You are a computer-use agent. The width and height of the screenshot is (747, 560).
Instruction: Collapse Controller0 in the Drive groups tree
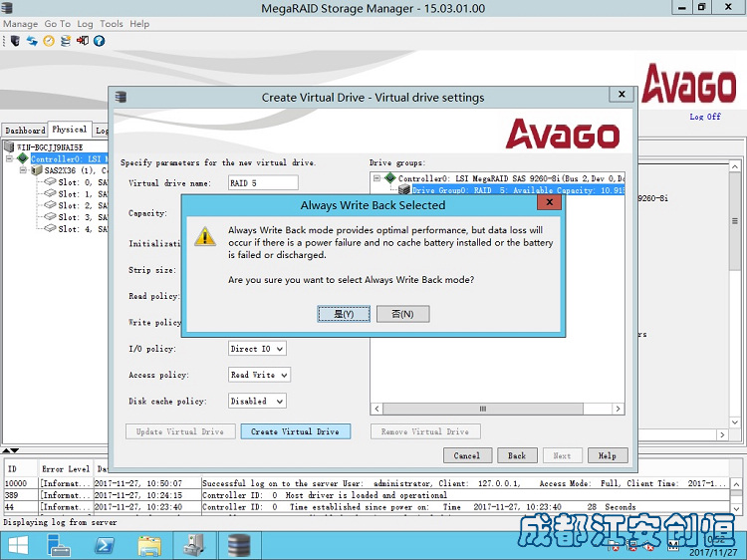376,178
